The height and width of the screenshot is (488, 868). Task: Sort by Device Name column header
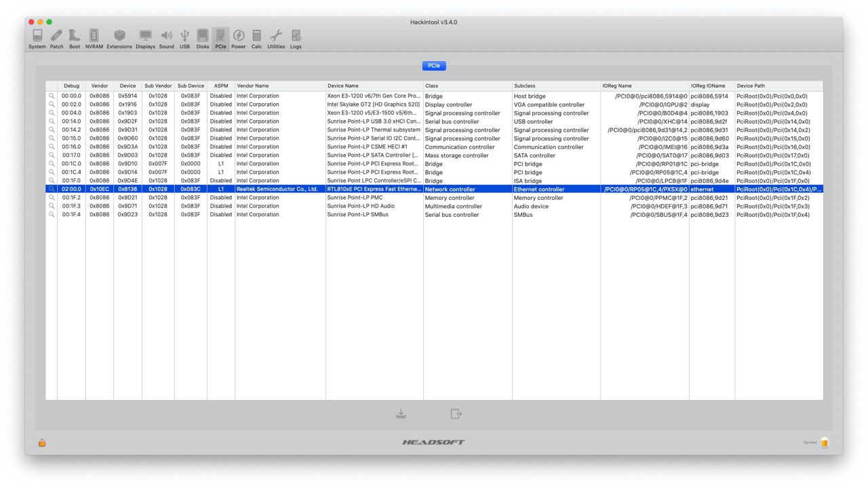374,86
